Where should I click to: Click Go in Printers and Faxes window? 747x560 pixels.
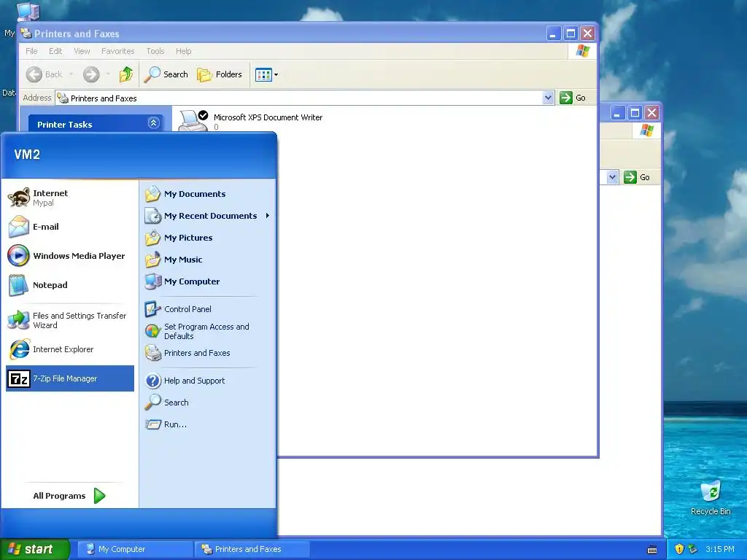pos(573,98)
